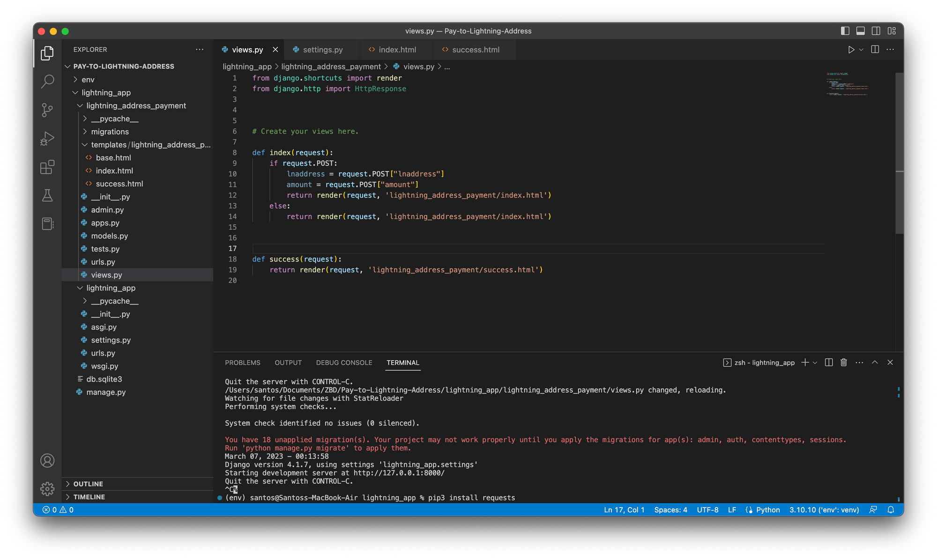Viewport: 937px width, 560px height.
Task: Select the TERMINAL panel tab
Action: [403, 363]
